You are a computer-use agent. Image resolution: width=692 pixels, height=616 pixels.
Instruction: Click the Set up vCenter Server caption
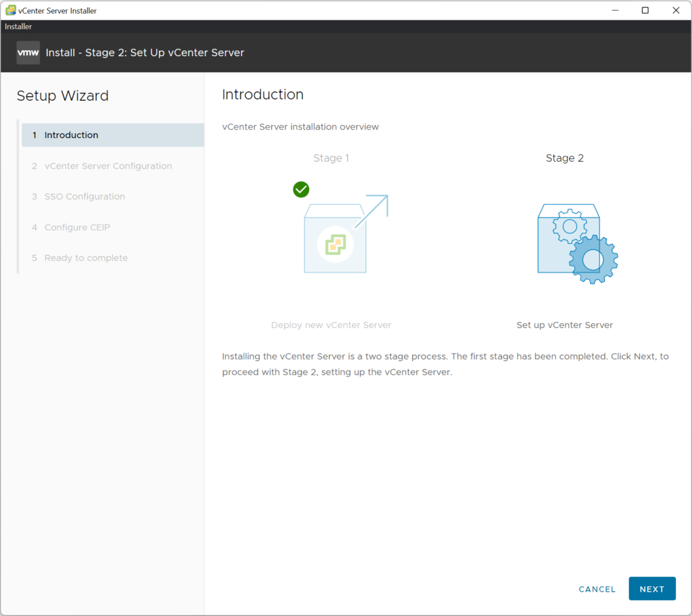564,325
